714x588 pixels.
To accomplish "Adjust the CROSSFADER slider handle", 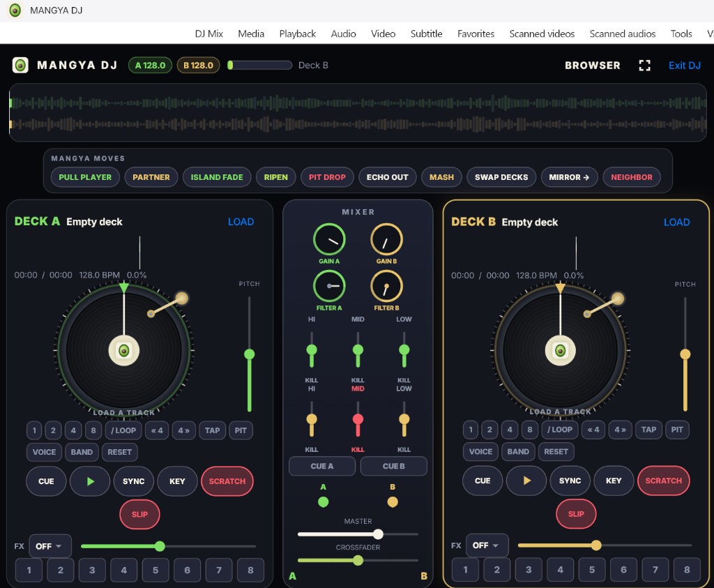I will pyautogui.click(x=358, y=560).
